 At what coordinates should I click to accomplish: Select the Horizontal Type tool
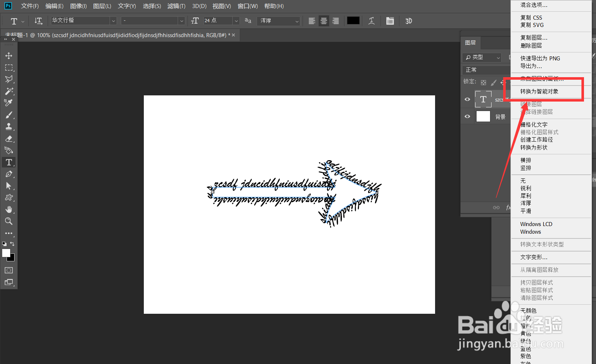click(9, 162)
